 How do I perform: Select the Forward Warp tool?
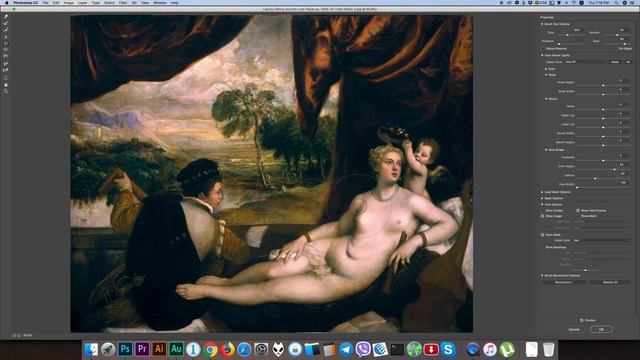click(x=6, y=16)
